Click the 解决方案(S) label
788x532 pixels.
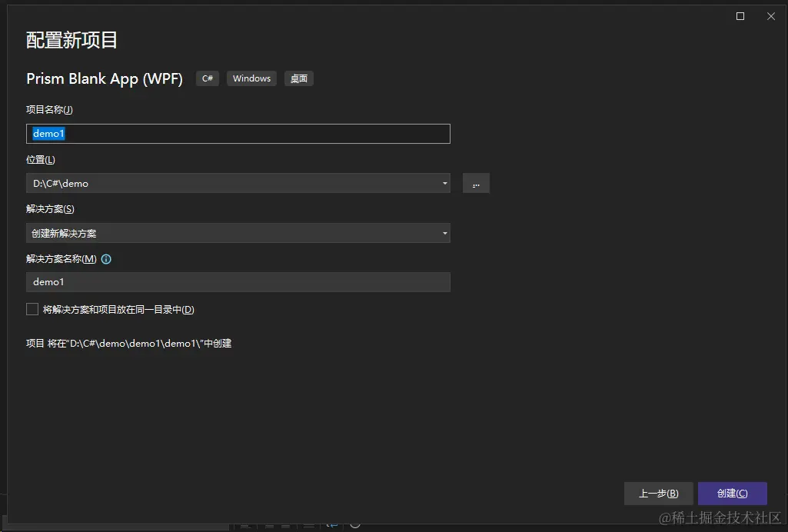[50, 209]
